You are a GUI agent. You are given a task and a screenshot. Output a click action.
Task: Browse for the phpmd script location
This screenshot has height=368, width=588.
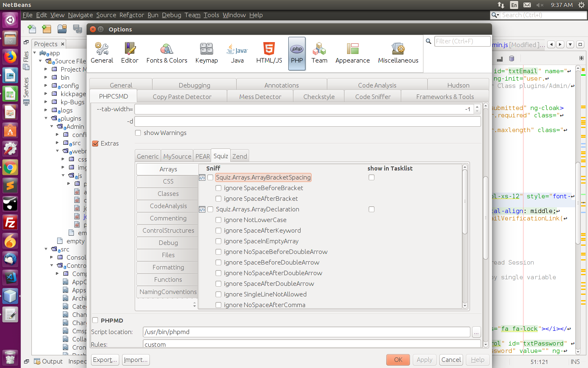pyautogui.click(x=476, y=332)
